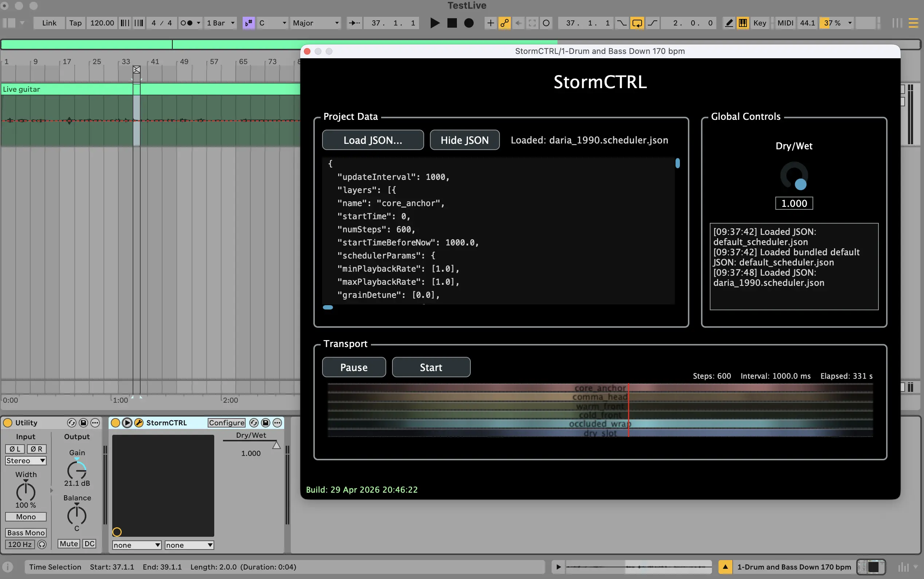Toggle Draw Mode pencil icon

click(x=729, y=23)
